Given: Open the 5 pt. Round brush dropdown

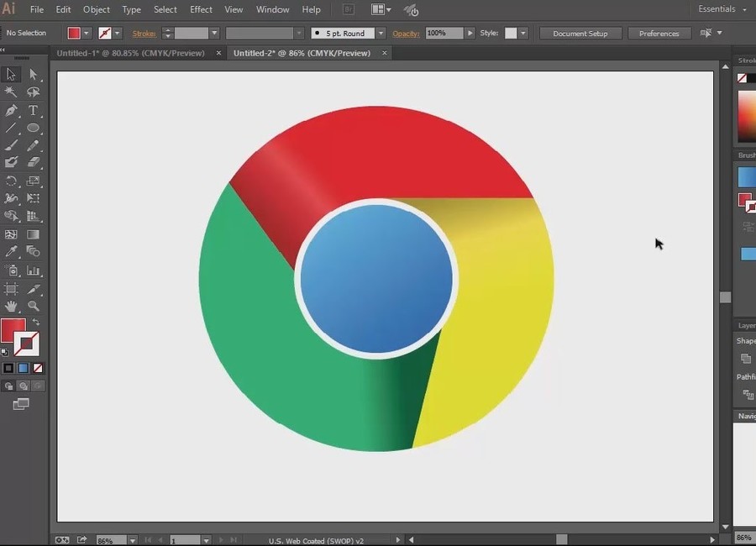Looking at the screenshot, I should (x=381, y=33).
